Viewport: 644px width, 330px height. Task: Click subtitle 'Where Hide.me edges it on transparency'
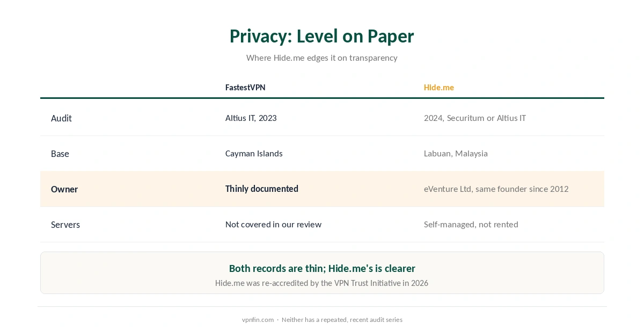[321, 58]
